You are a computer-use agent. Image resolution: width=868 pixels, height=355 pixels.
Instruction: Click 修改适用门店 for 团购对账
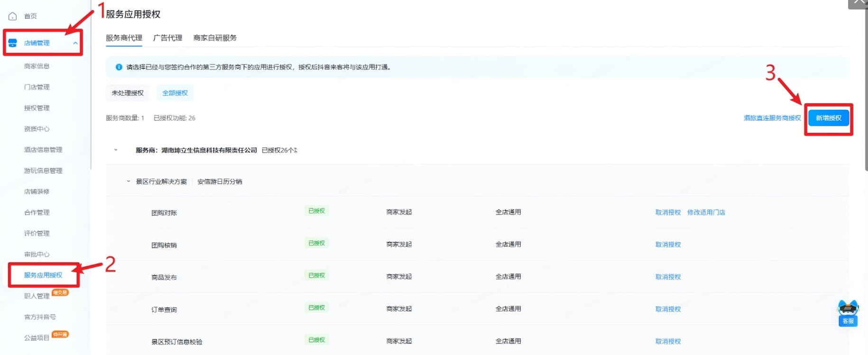click(x=706, y=212)
